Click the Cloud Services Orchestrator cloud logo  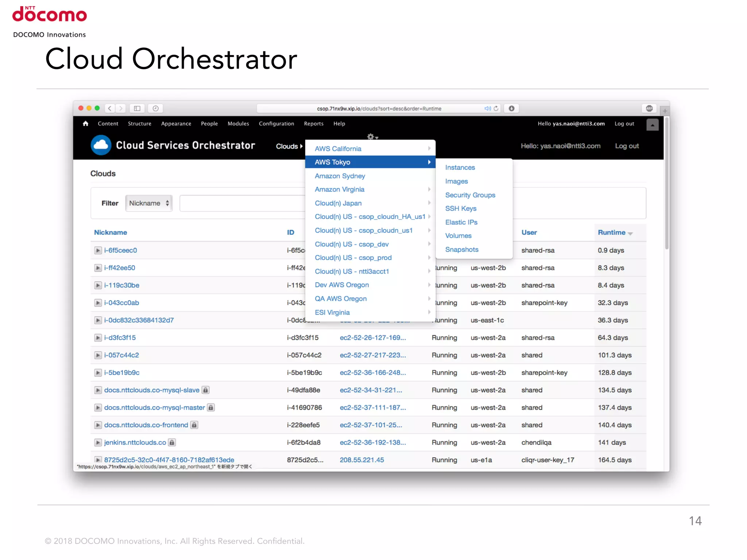101,145
